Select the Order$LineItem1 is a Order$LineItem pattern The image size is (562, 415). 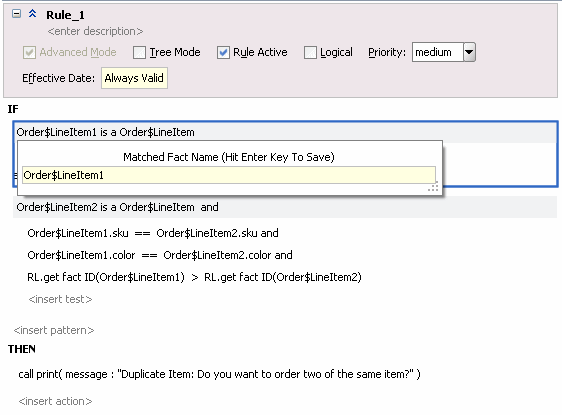[x=105, y=132]
